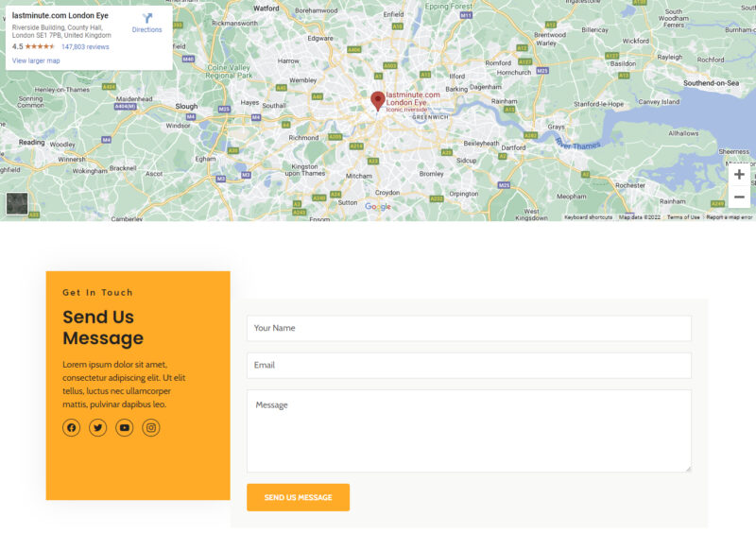Click the red London Eye map pin
This screenshot has height=550, width=756.
point(377,100)
